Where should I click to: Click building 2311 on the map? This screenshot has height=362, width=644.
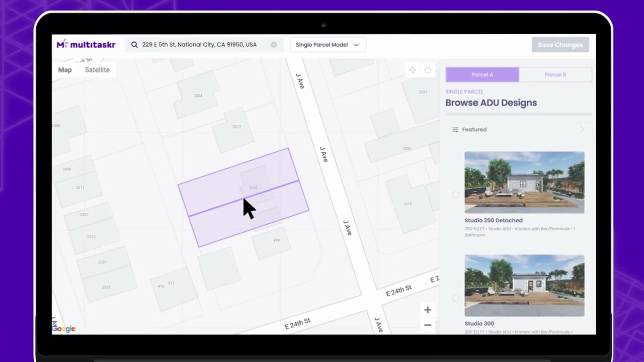[x=80, y=188]
